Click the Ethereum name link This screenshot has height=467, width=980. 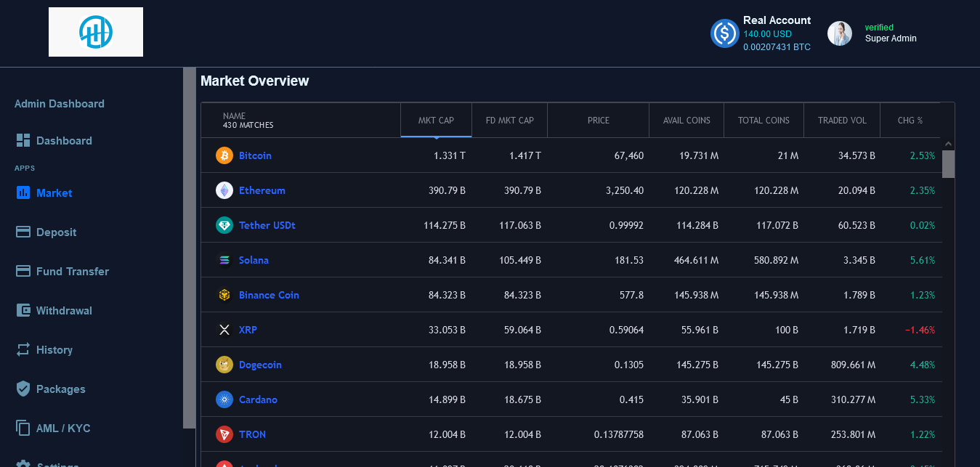pyautogui.click(x=262, y=190)
